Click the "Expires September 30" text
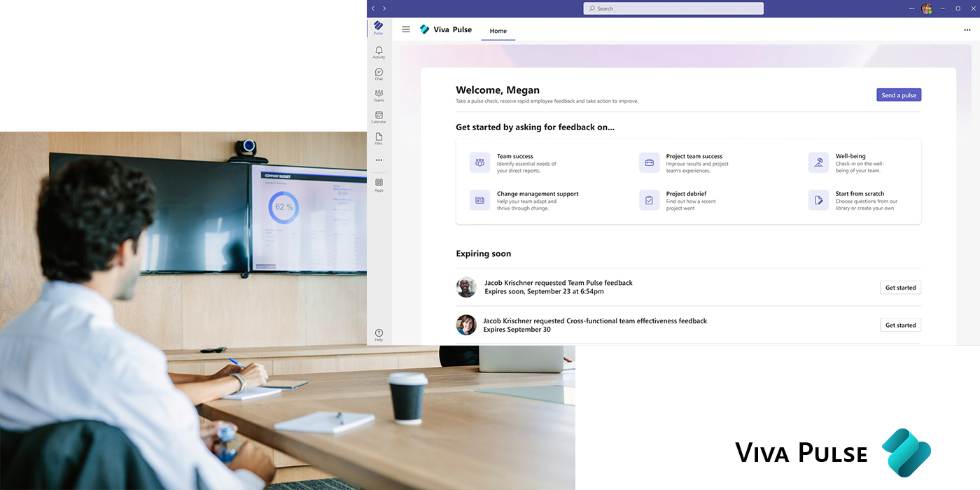 point(517,330)
